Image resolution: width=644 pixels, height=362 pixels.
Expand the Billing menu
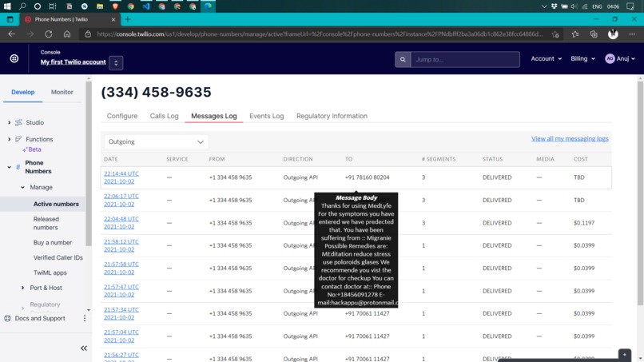tap(582, 59)
